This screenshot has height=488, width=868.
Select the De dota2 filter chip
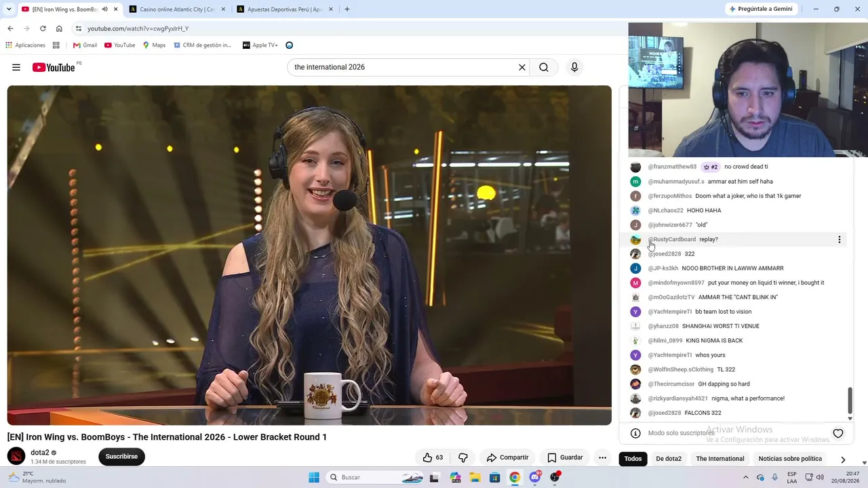669,459
